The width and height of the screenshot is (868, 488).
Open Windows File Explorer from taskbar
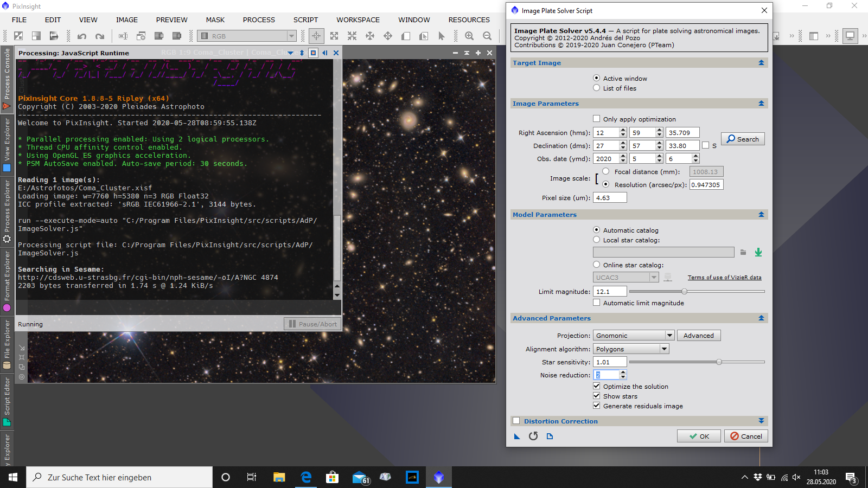coord(279,477)
